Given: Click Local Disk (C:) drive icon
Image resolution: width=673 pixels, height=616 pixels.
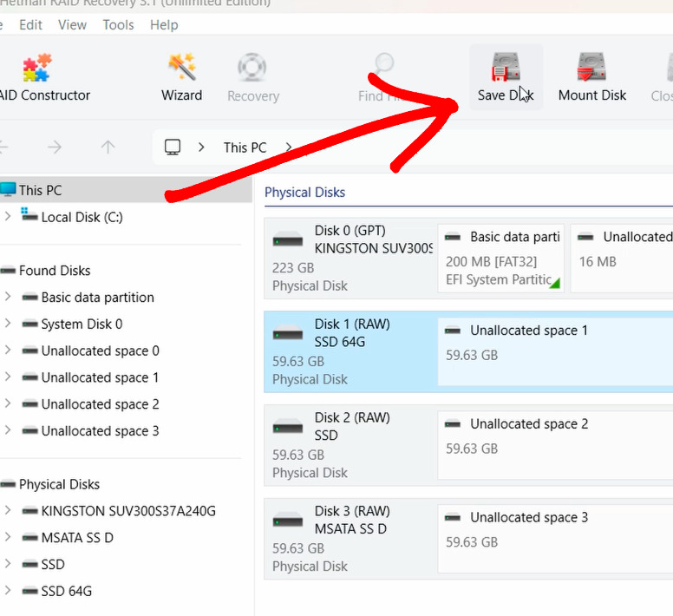Looking at the screenshot, I should 29,214.
